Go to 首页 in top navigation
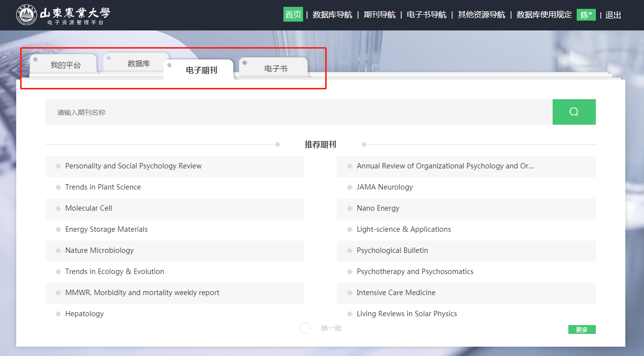 point(293,15)
